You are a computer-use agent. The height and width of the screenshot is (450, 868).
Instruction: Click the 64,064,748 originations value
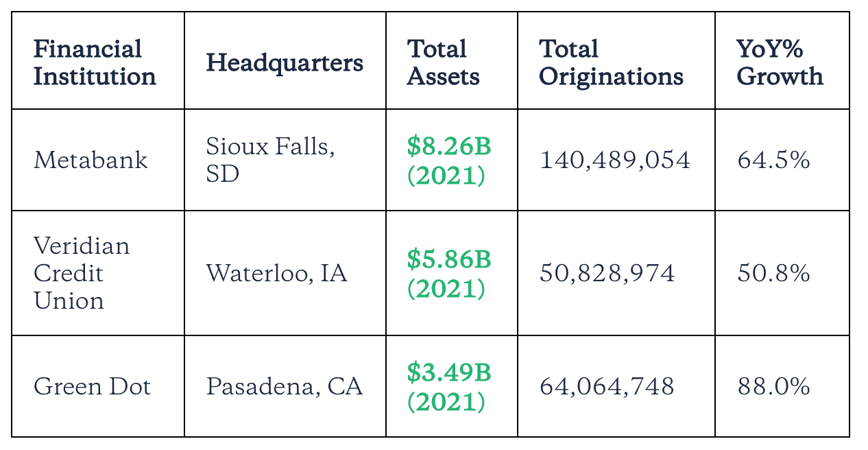click(x=607, y=386)
